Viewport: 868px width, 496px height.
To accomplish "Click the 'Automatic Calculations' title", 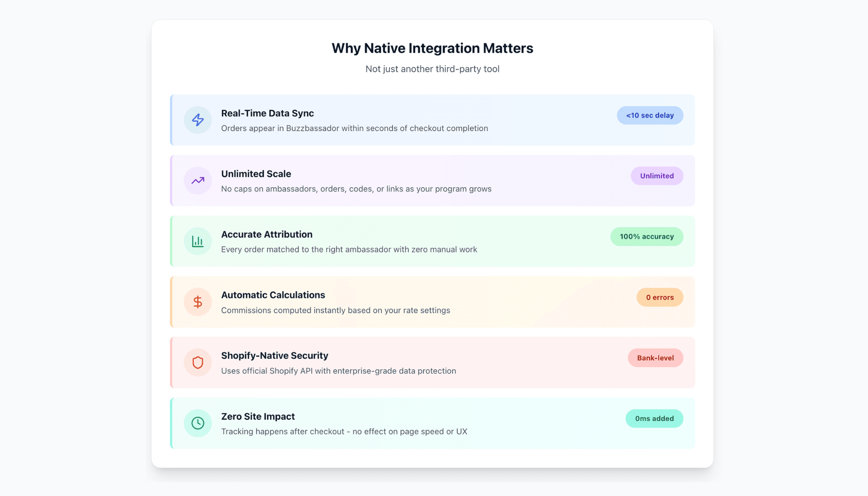I will [273, 295].
